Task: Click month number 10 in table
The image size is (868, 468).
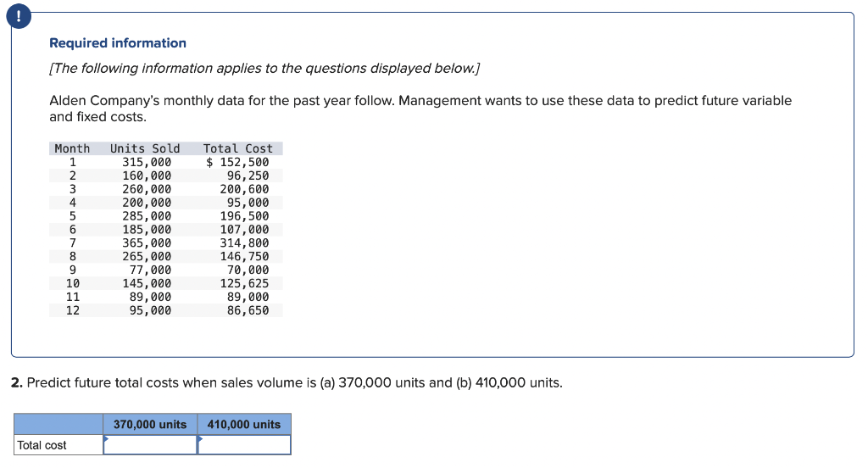Action: 73,283
